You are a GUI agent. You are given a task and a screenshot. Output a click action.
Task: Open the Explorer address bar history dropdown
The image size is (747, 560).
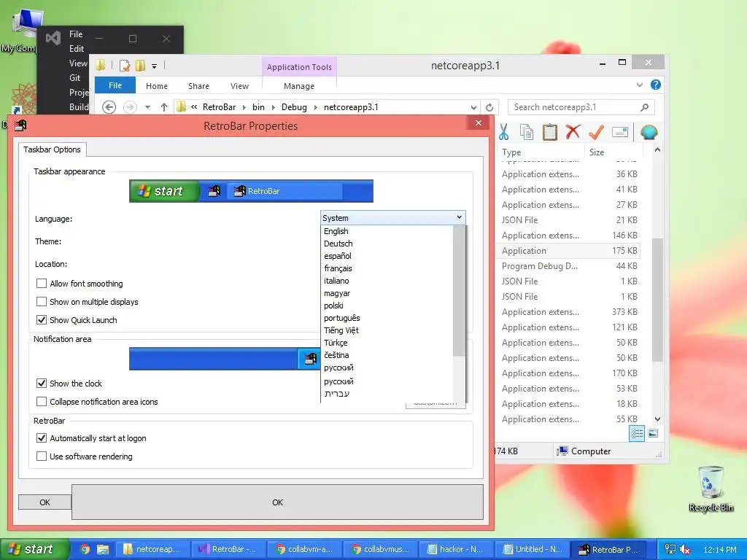click(x=473, y=107)
